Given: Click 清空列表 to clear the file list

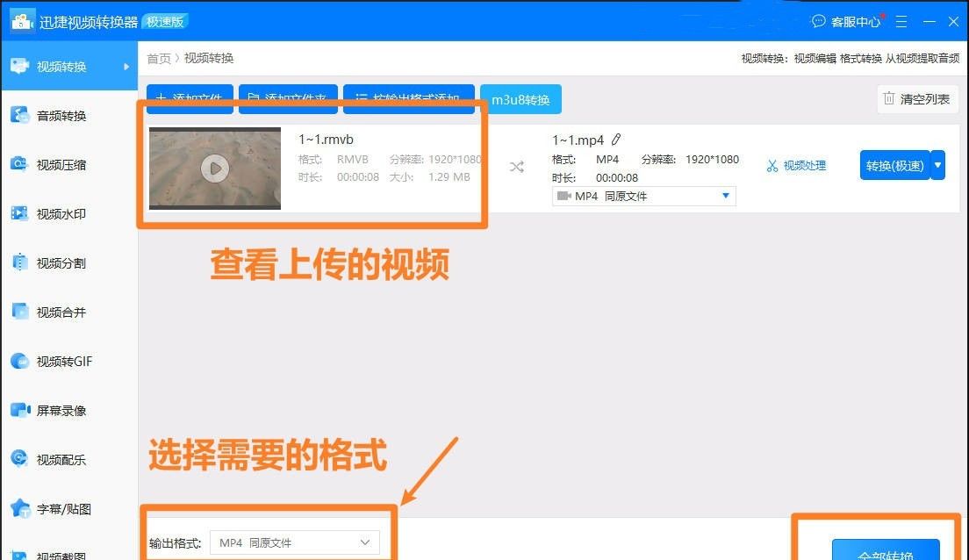Looking at the screenshot, I should (x=916, y=99).
